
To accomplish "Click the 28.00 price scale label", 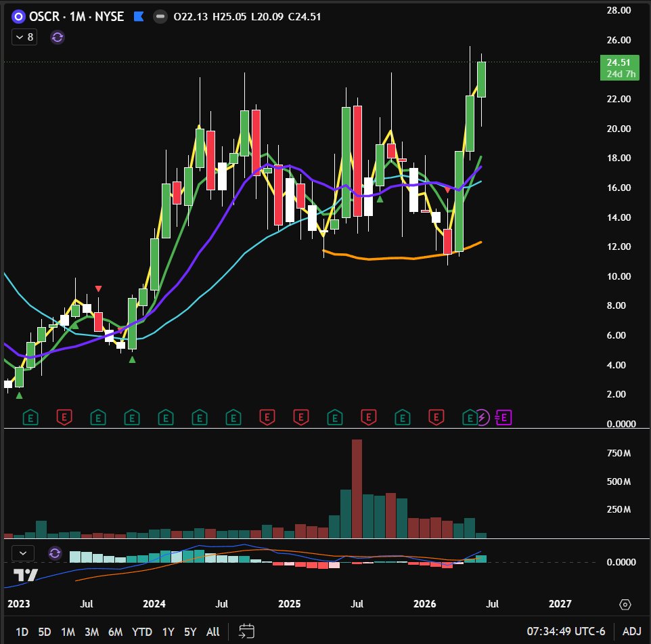I will 619,10.
